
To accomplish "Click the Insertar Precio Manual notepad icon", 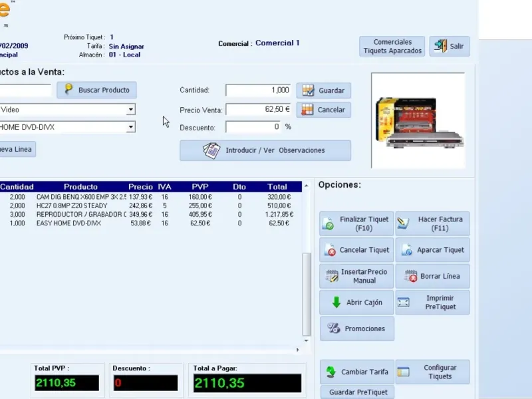I will coord(332,276).
